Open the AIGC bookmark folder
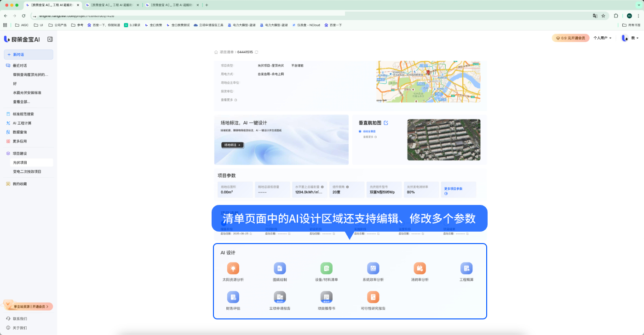Viewport: 644px width, 335px height. point(22,25)
